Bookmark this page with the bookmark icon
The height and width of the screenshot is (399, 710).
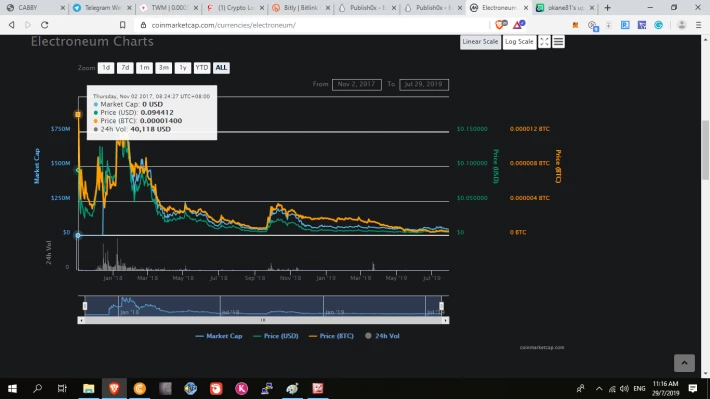[x=122, y=25]
